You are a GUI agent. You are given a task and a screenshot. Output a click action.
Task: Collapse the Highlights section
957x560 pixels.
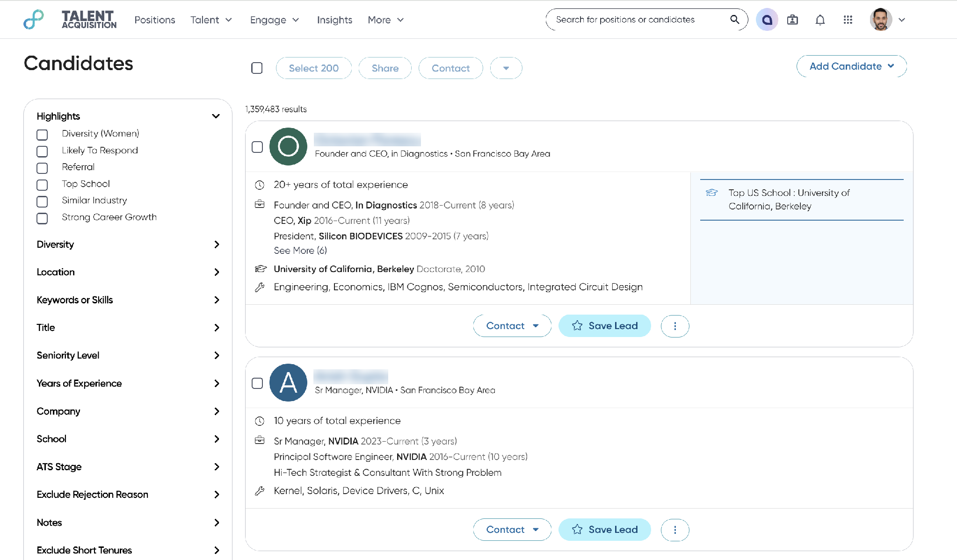coord(216,116)
